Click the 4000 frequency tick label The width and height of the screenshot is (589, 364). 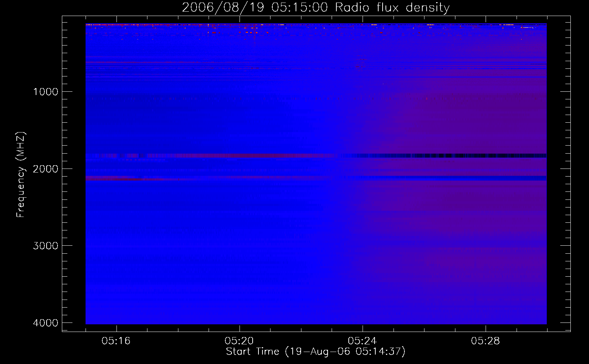(46, 323)
